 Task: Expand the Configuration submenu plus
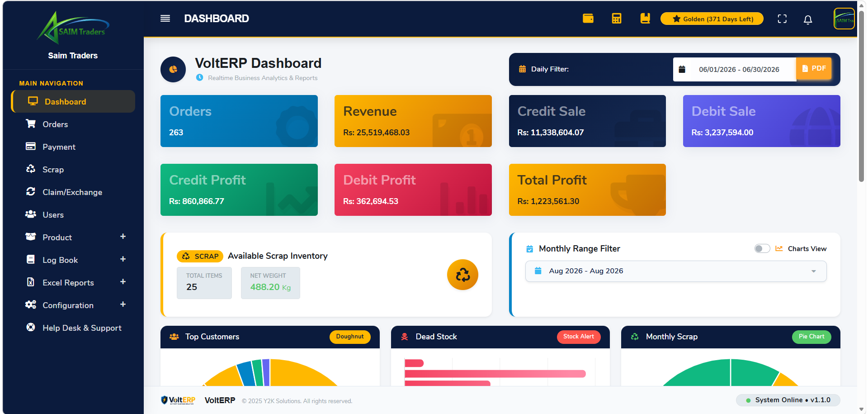pos(123,305)
